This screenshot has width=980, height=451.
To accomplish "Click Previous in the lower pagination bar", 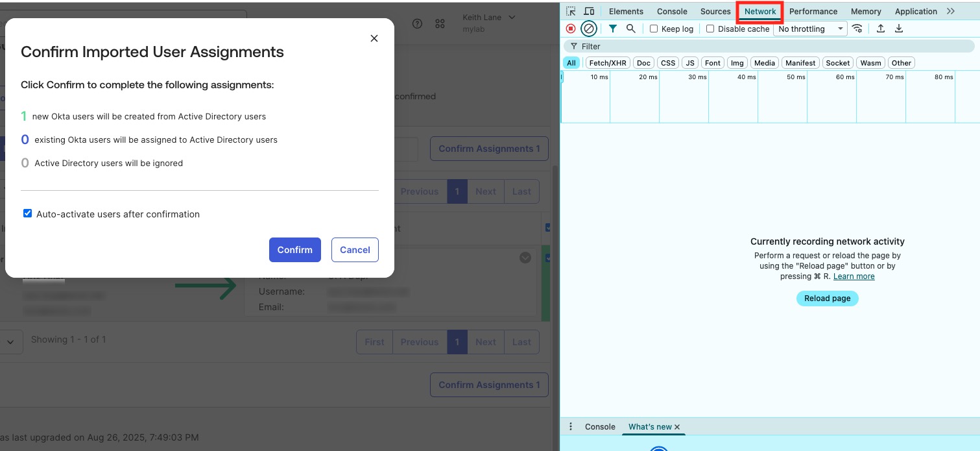I will click(420, 342).
